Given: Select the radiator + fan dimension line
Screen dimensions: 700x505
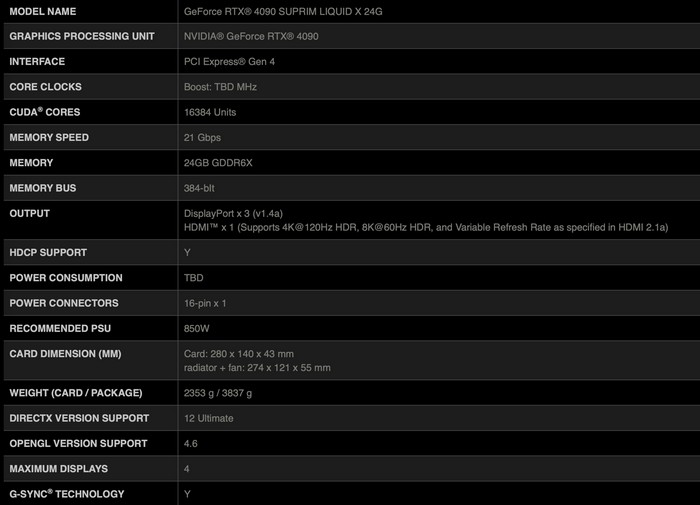Looking at the screenshot, I should click(257, 368).
